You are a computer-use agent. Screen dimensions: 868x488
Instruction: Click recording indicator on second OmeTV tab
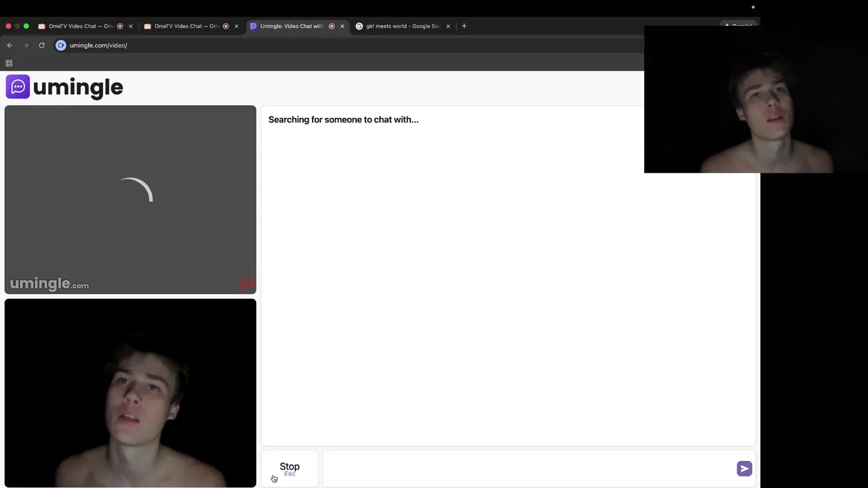point(226,26)
